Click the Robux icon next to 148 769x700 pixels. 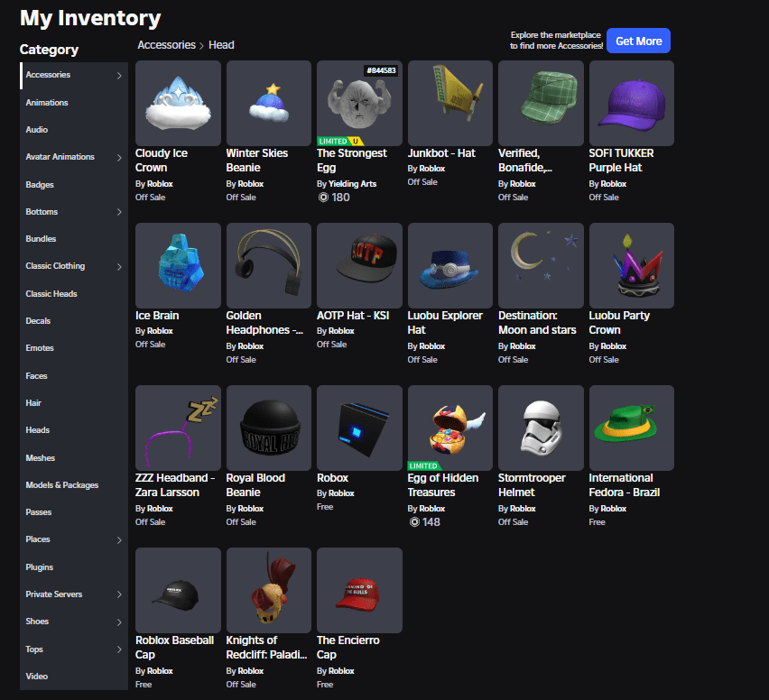coord(414,522)
